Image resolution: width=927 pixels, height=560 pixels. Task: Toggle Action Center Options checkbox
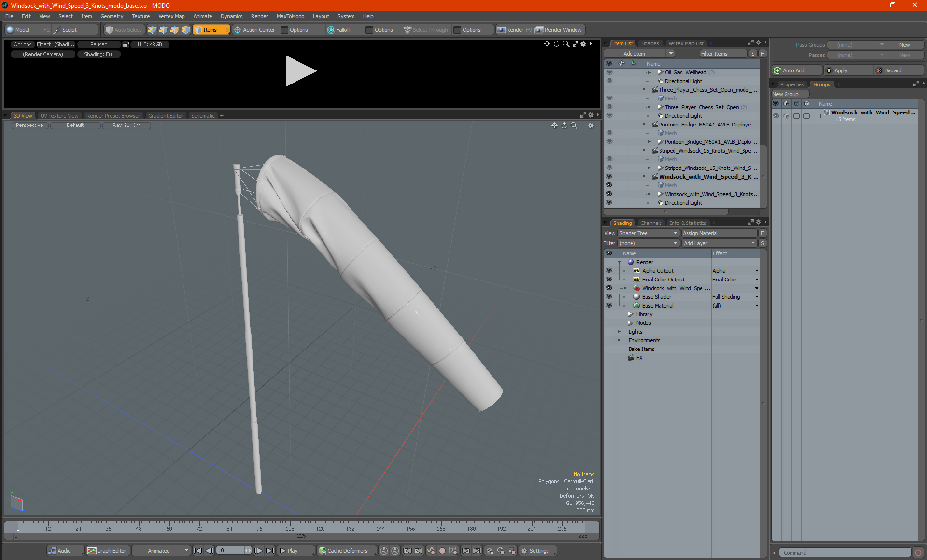[284, 30]
